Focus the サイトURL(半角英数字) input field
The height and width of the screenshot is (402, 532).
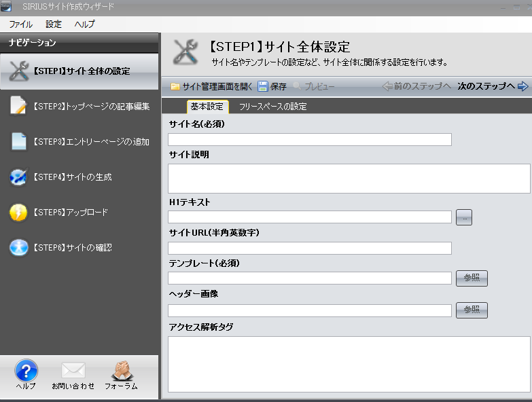(310, 248)
